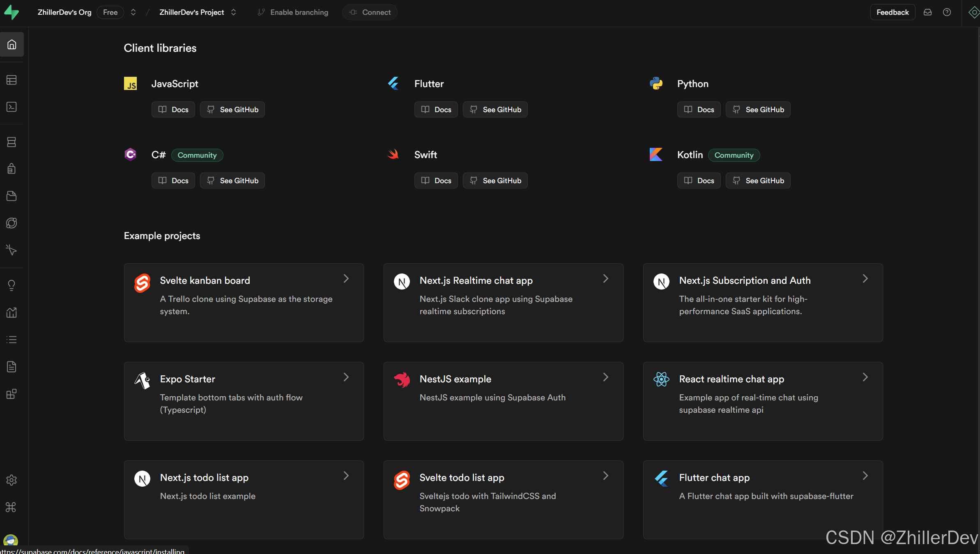Open the Reports chart icon
This screenshot has height=554, width=980.
tap(12, 313)
